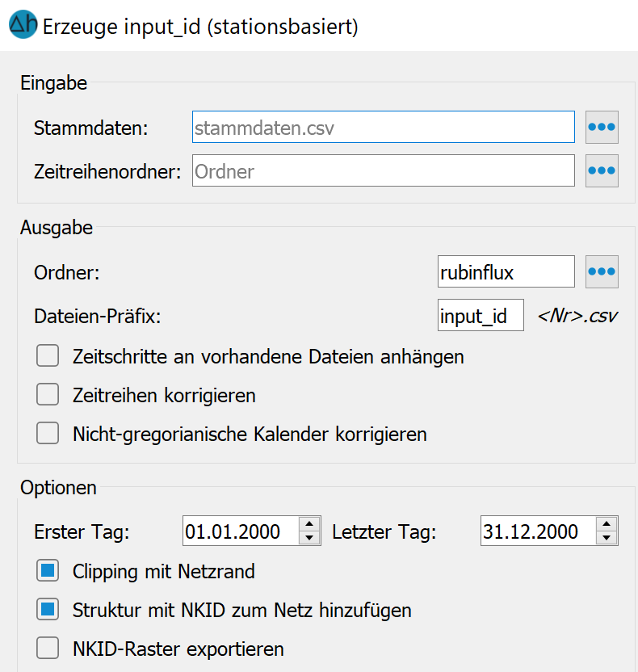
Task: Enable NKID-Raster exportieren option
Action: [x=48, y=649]
